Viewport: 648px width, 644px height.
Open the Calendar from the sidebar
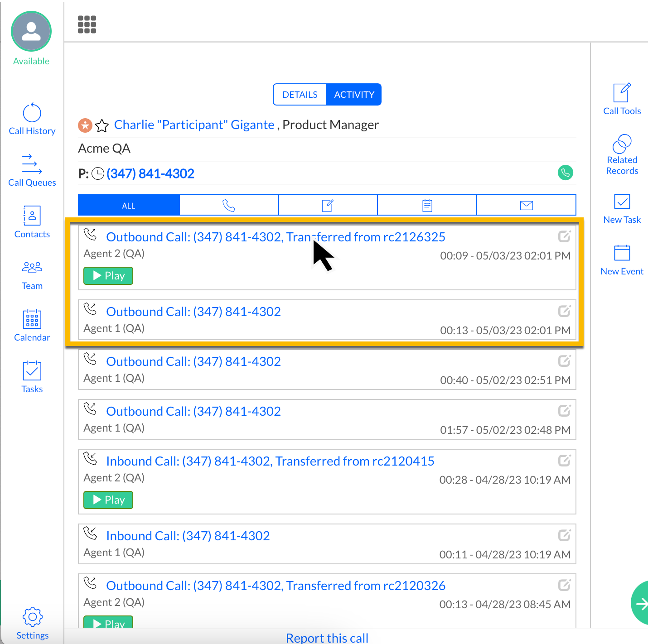coord(32,325)
